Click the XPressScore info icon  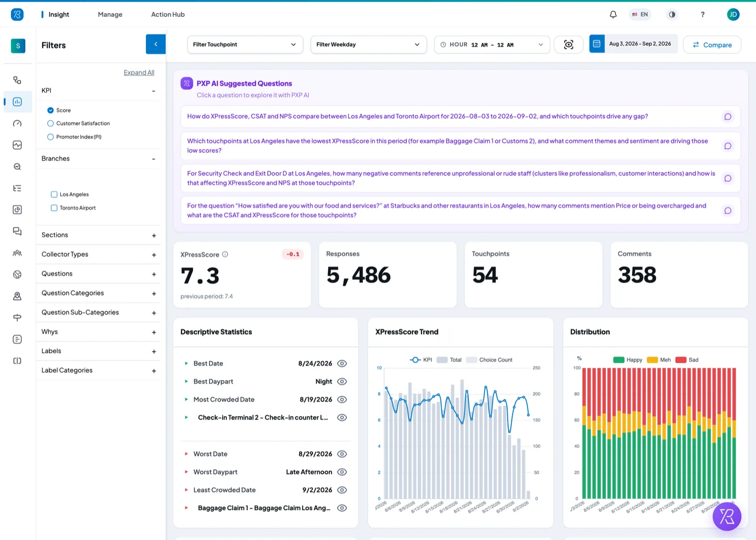(225, 254)
